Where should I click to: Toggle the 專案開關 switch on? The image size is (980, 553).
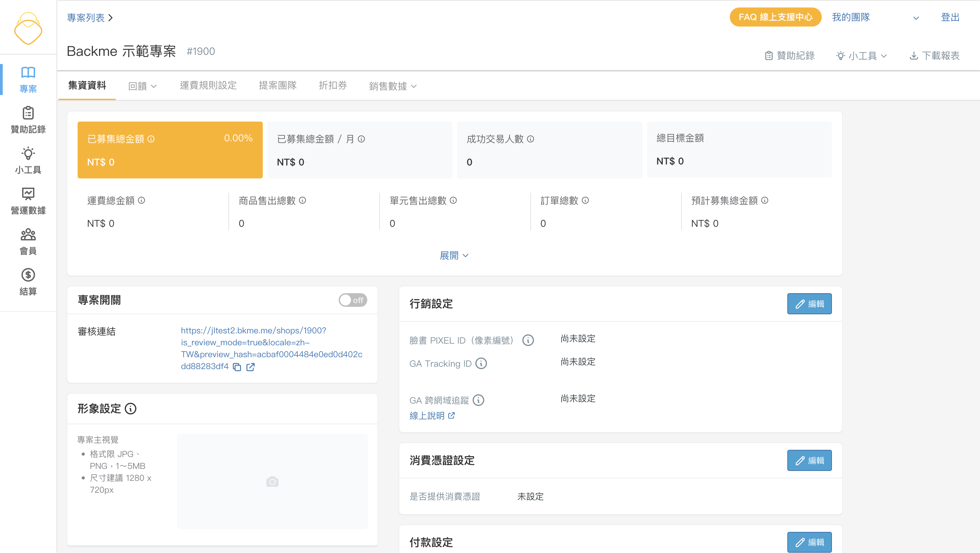(x=353, y=300)
